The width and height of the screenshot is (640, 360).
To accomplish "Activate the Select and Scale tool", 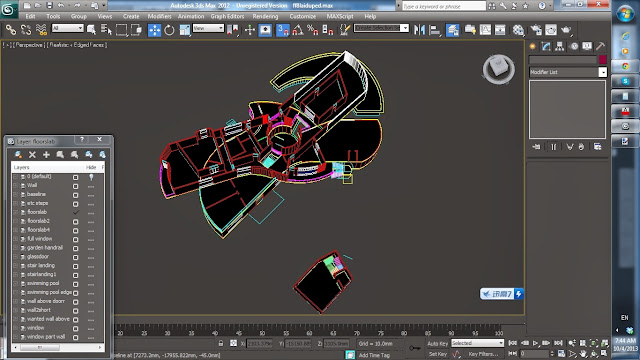I will tap(184, 30).
